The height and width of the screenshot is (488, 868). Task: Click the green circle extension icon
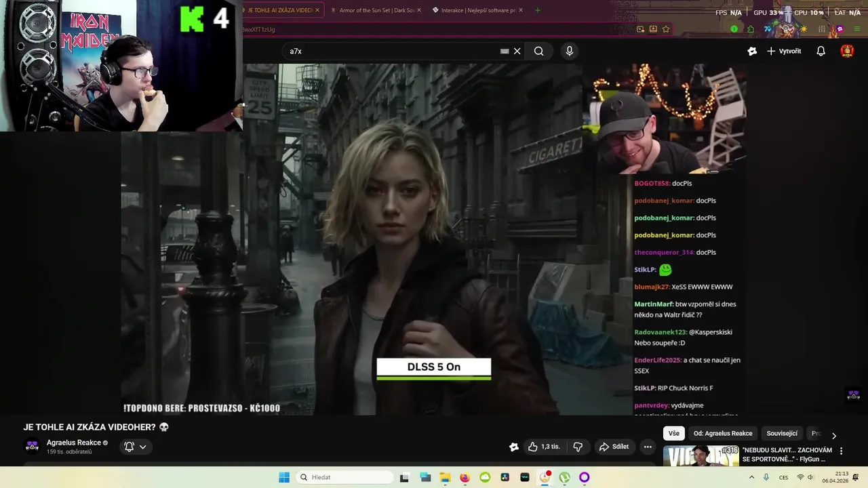[734, 29]
